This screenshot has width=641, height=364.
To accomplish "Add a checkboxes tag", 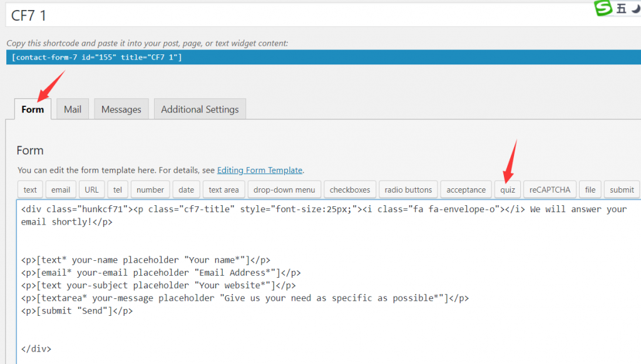I will (350, 190).
